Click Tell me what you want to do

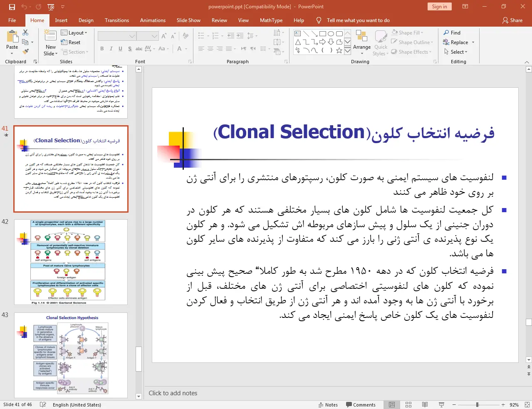358,20
